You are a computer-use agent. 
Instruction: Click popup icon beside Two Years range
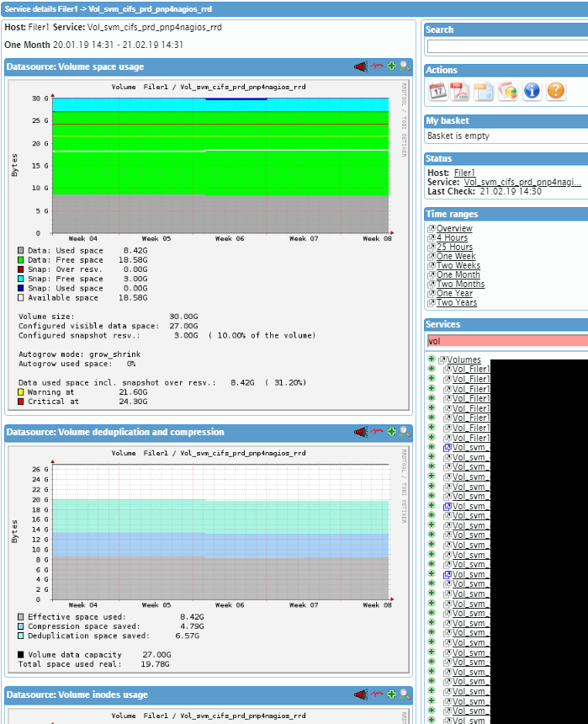coord(432,303)
